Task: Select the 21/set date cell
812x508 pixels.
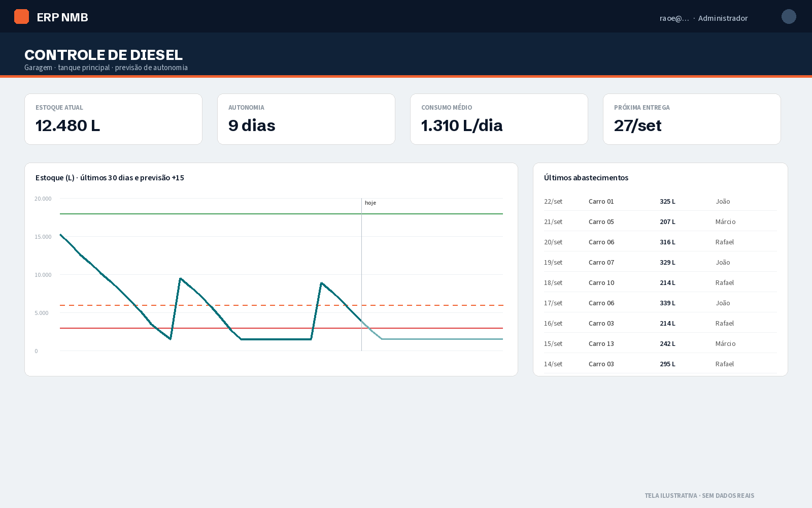Action: [553, 222]
